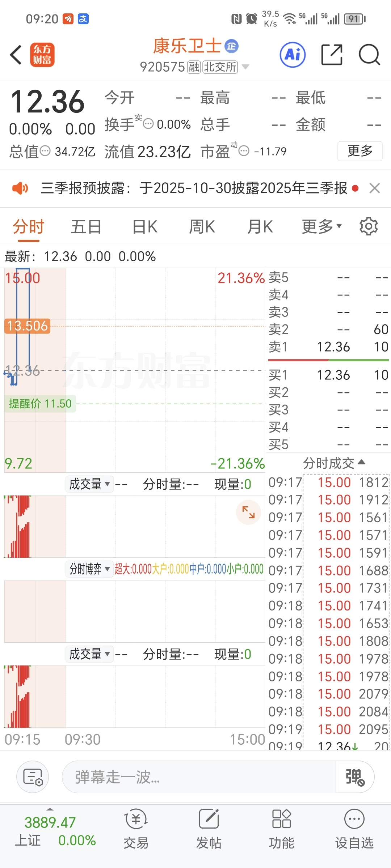Image resolution: width=391 pixels, height=868 pixels.
Task: Dismiss the 三季报预披露 notice
Action: click(375, 188)
